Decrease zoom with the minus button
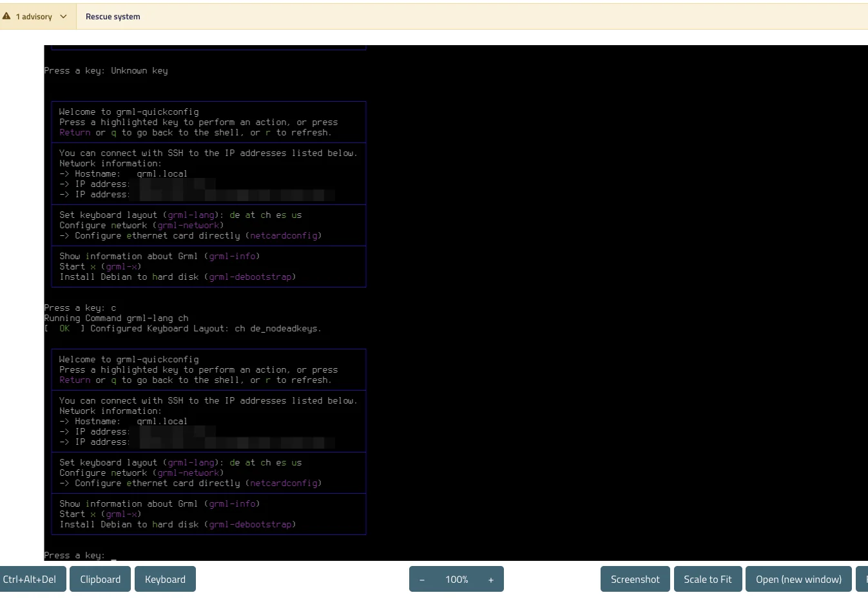The height and width of the screenshot is (615, 868). [422, 580]
